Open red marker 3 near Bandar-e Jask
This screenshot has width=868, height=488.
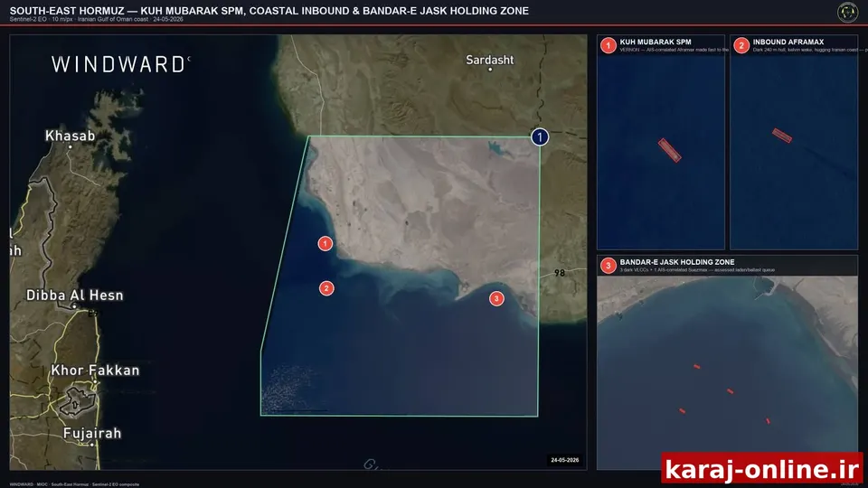tap(496, 299)
